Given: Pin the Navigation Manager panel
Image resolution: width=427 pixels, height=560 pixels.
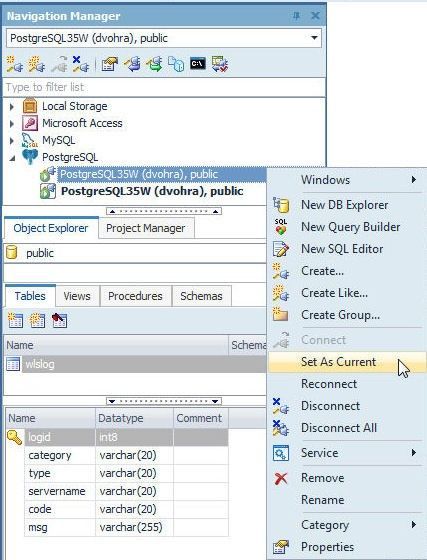Looking at the screenshot, I should pos(296,16).
